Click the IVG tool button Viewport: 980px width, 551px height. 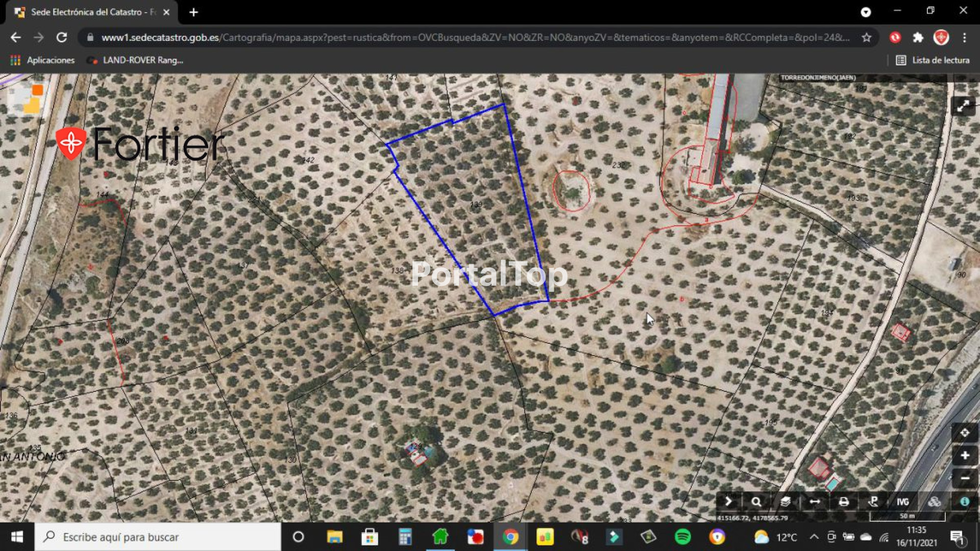point(903,502)
